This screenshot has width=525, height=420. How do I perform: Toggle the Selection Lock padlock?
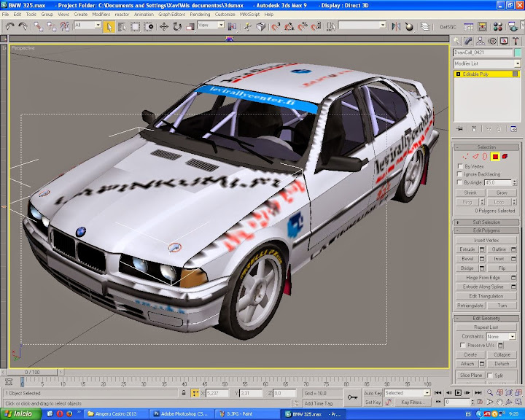click(184, 393)
